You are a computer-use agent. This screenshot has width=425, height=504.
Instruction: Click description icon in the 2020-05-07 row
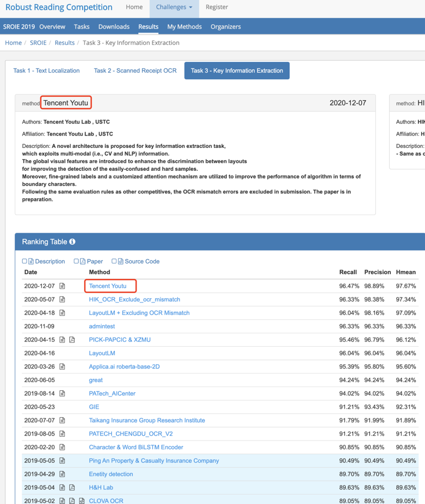(x=62, y=300)
